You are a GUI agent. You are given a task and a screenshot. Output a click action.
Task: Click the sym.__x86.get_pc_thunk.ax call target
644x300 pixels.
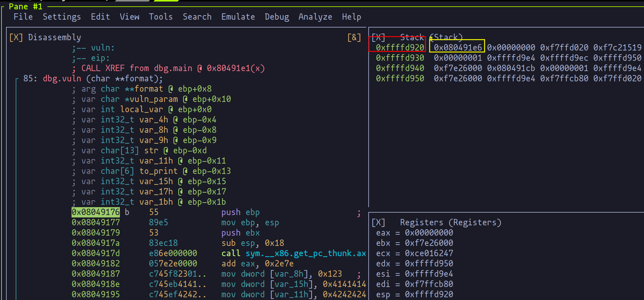(306, 253)
